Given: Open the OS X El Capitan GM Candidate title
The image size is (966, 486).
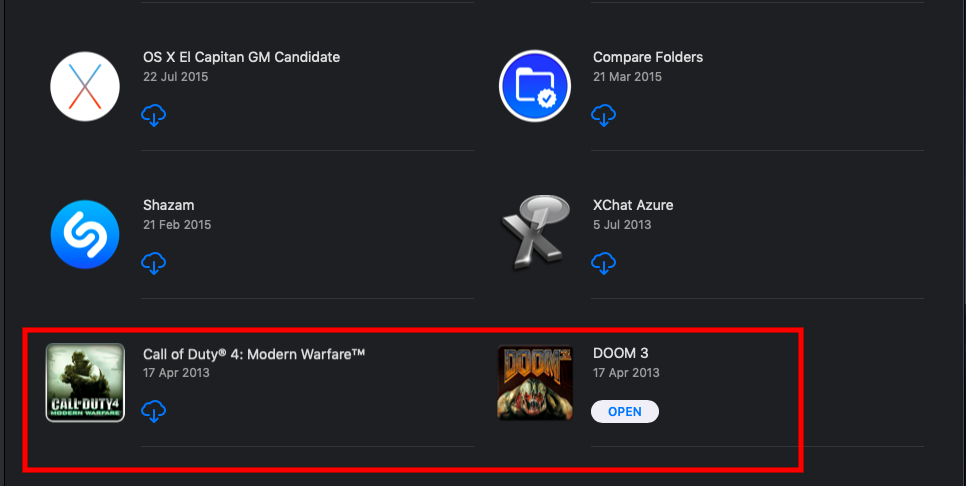Looking at the screenshot, I should 242,57.
